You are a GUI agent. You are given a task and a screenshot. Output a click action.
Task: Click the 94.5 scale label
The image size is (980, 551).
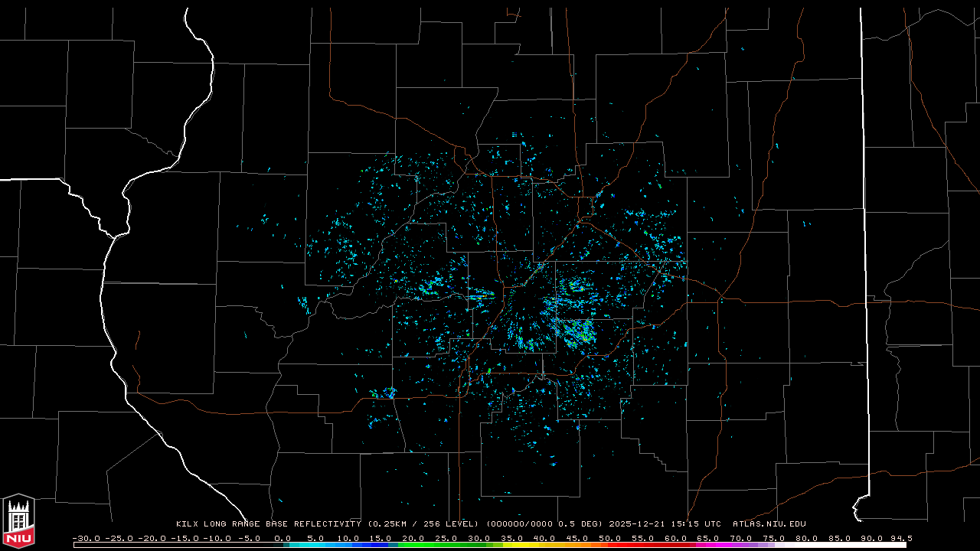point(900,538)
